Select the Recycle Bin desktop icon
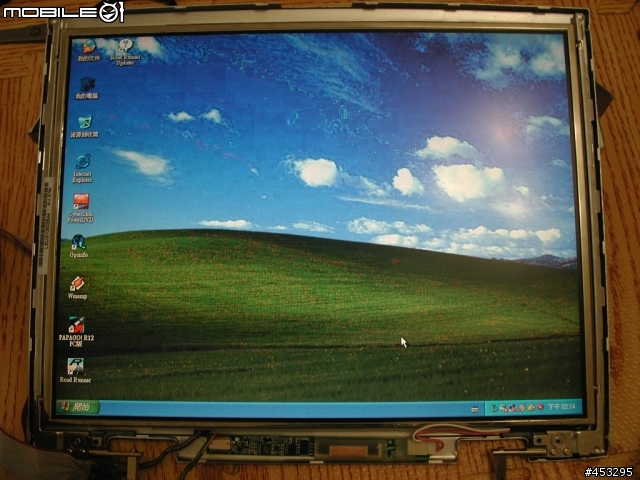 tap(84, 127)
